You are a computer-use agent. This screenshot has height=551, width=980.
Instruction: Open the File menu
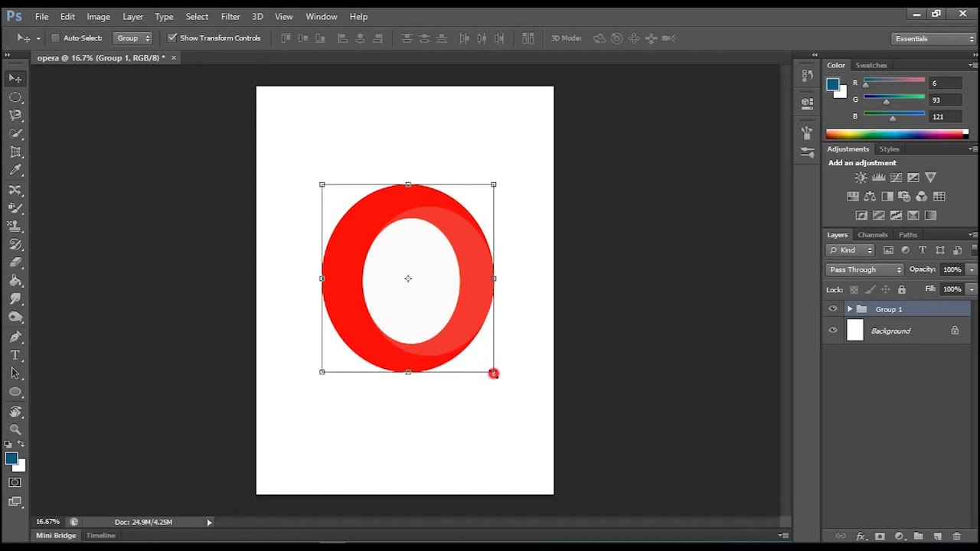41,16
